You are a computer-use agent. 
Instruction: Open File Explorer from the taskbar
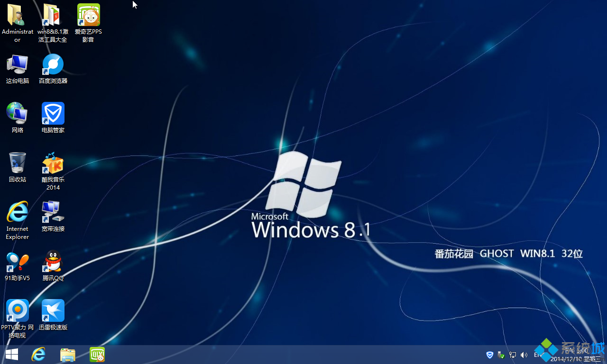point(67,354)
